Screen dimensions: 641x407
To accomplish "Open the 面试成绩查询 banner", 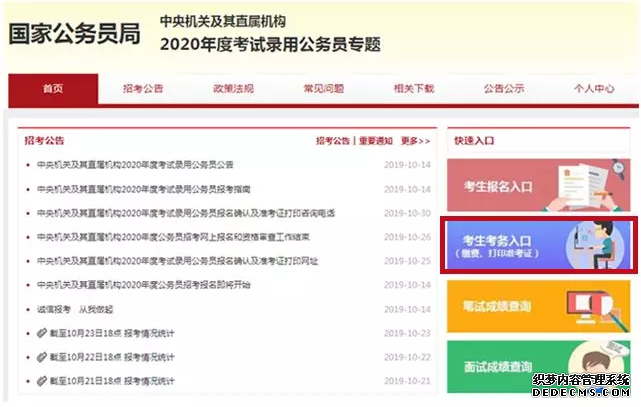I will pos(539,367).
